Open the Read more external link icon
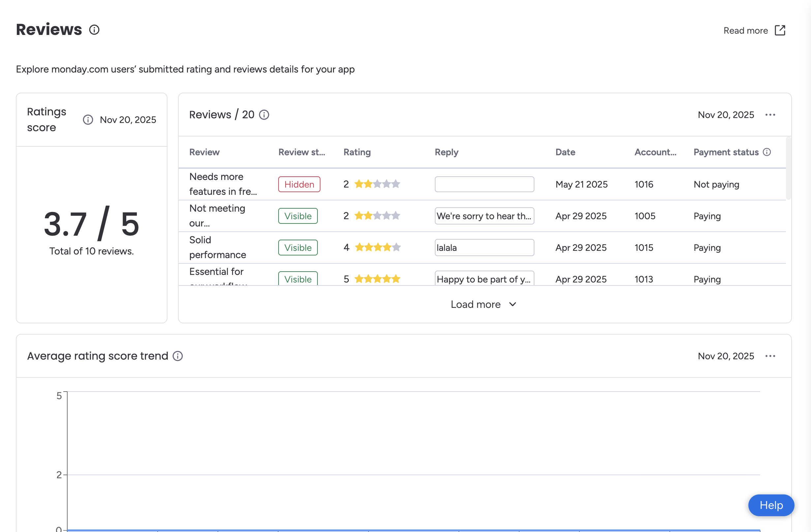Image resolution: width=811 pixels, height=532 pixels. pos(780,30)
